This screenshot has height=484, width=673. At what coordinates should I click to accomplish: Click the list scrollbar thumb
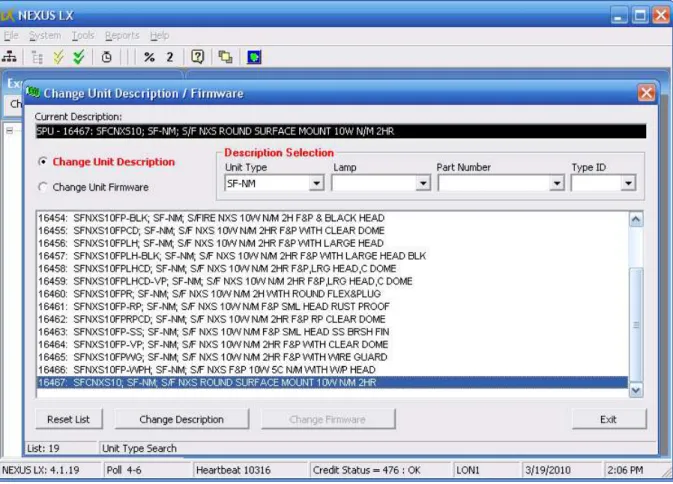(x=636, y=325)
